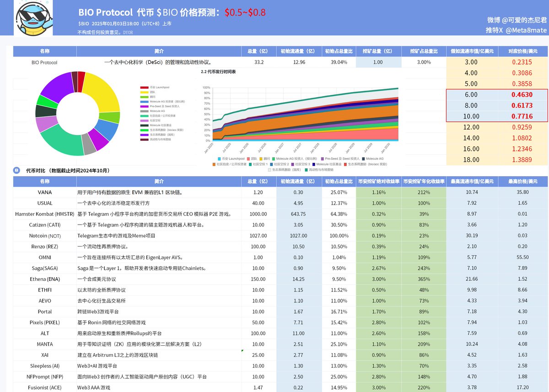This screenshot has height=392, width=549.
Task: Click the 最高价格/美元 column header
Action: point(522,181)
